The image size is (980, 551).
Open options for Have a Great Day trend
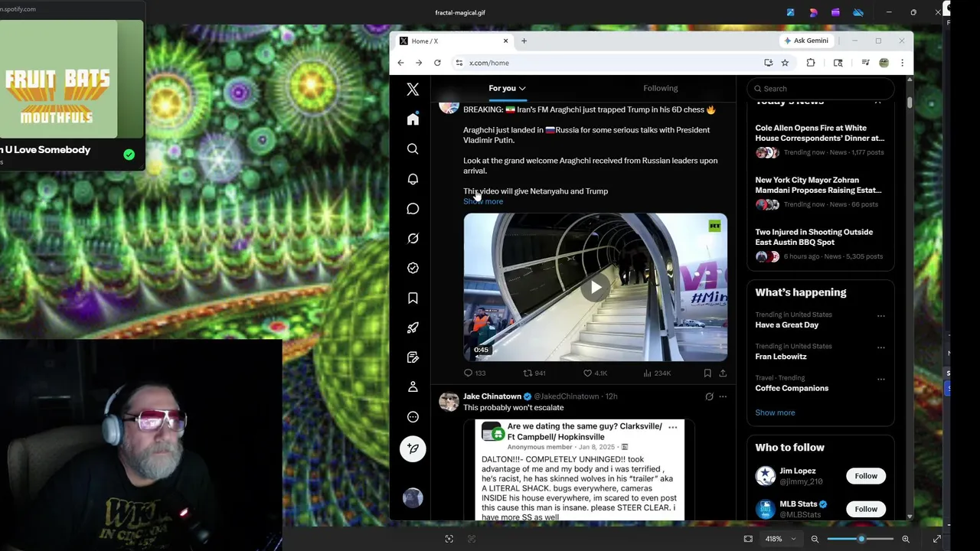pyautogui.click(x=880, y=315)
